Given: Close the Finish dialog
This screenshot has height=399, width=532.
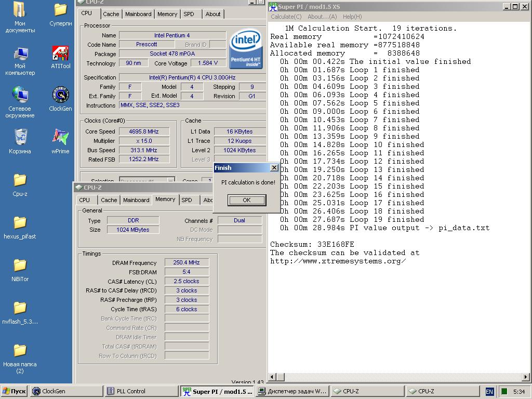Looking at the screenshot, I should [274, 168].
